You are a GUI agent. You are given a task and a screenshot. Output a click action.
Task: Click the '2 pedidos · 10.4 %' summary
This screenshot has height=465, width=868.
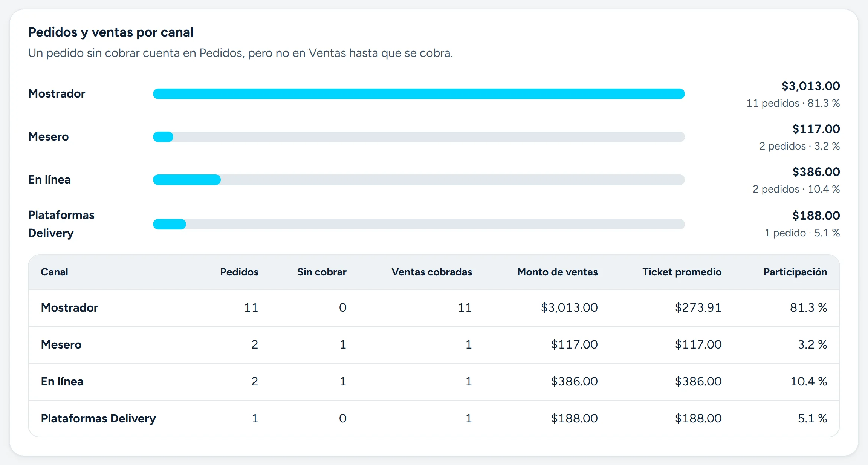click(x=796, y=189)
